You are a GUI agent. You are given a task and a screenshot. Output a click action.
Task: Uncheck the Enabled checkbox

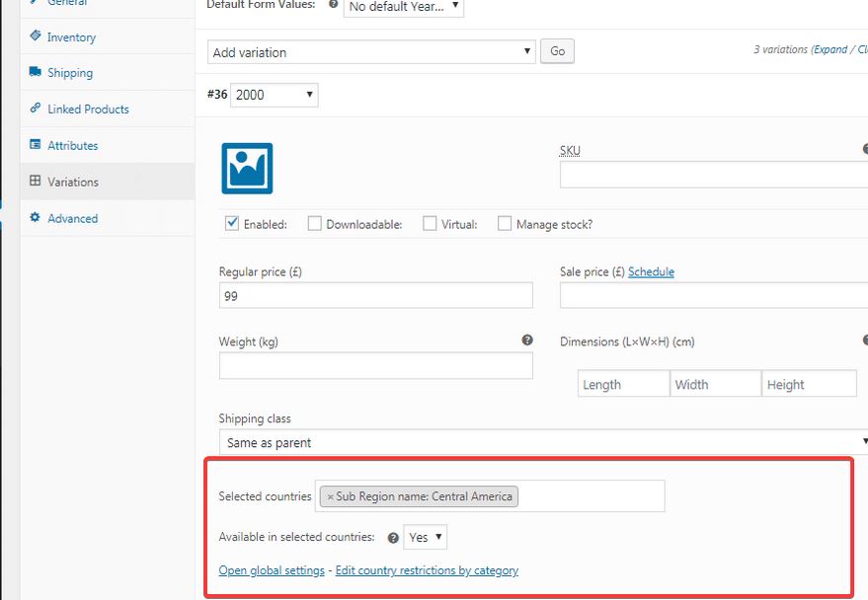pos(232,223)
